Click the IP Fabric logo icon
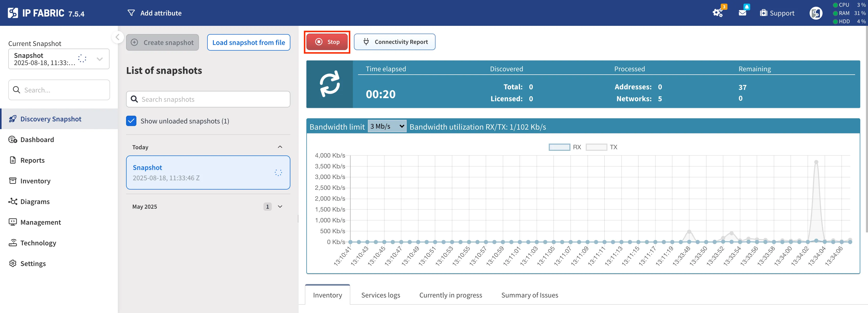The height and width of the screenshot is (313, 868). click(13, 13)
